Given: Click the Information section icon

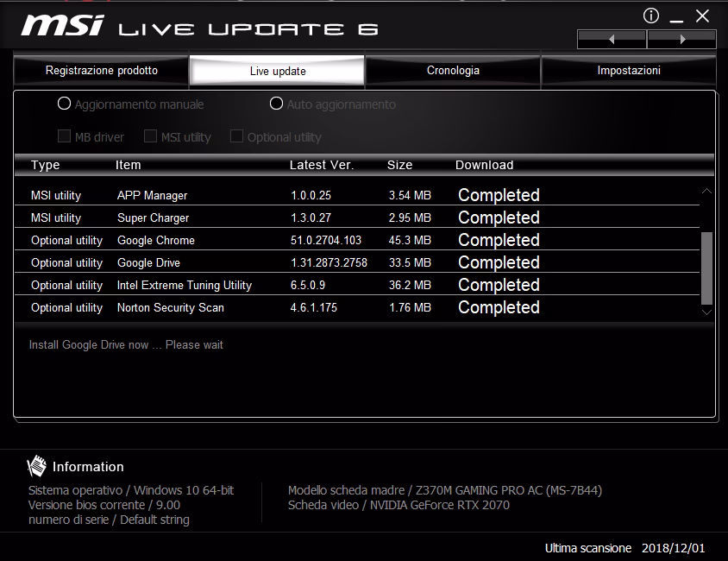Looking at the screenshot, I should [x=37, y=466].
